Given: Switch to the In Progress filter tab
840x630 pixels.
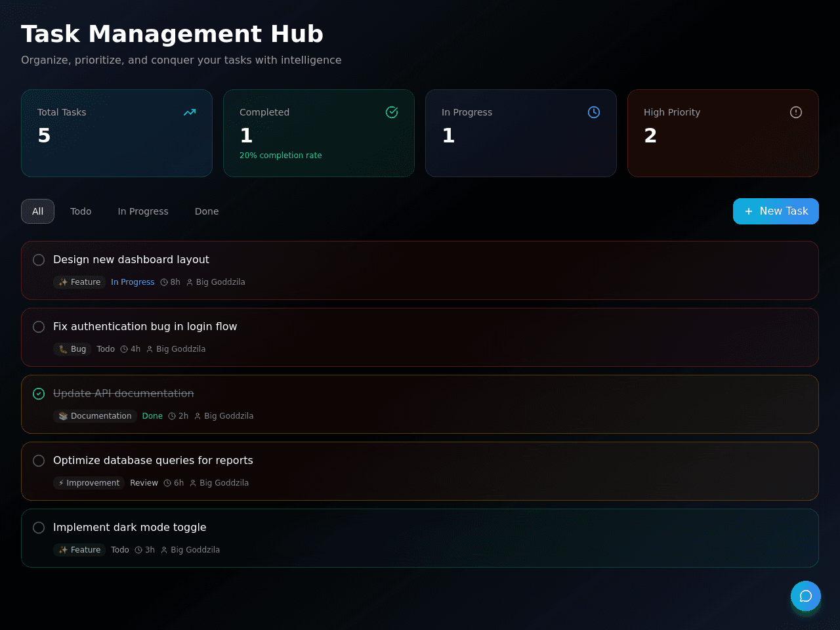Looking at the screenshot, I should coord(143,211).
